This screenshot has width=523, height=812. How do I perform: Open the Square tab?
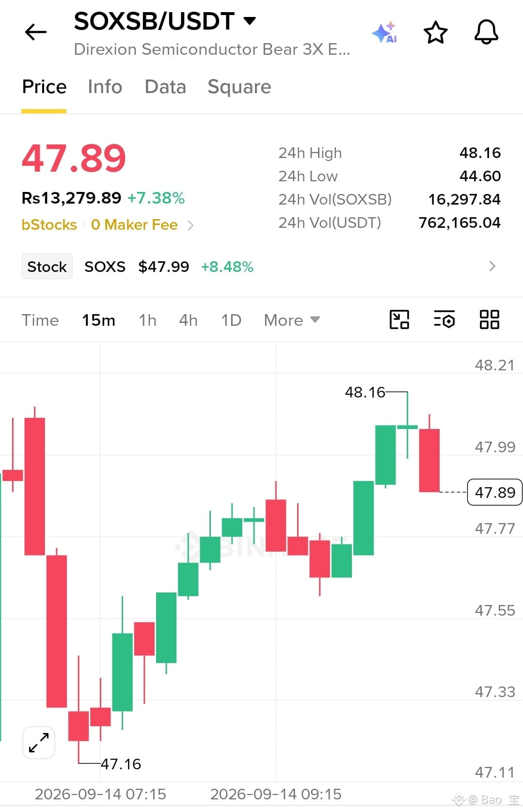click(239, 87)
